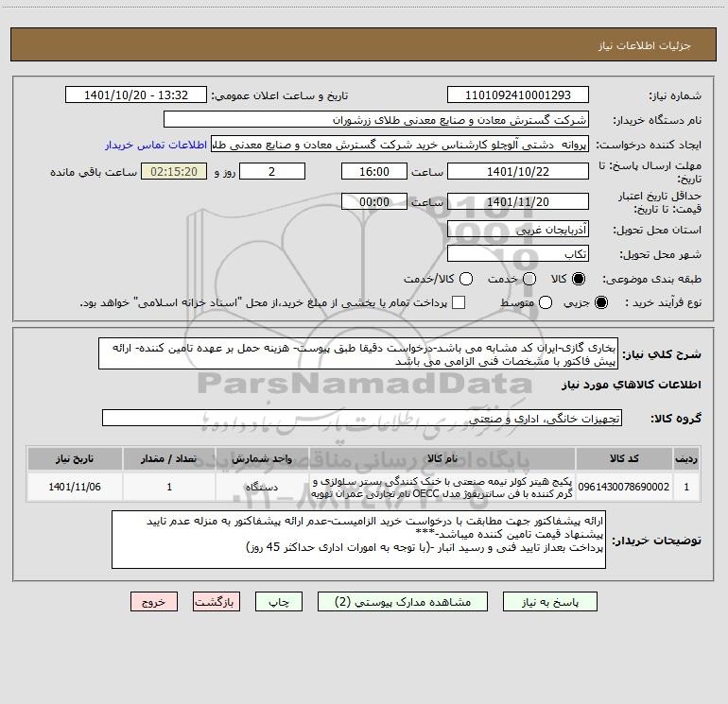Click the announcement date field 1401/10/20 - 13:32
This screenshot has height=704, width=728.
click(x=136, y=95)
